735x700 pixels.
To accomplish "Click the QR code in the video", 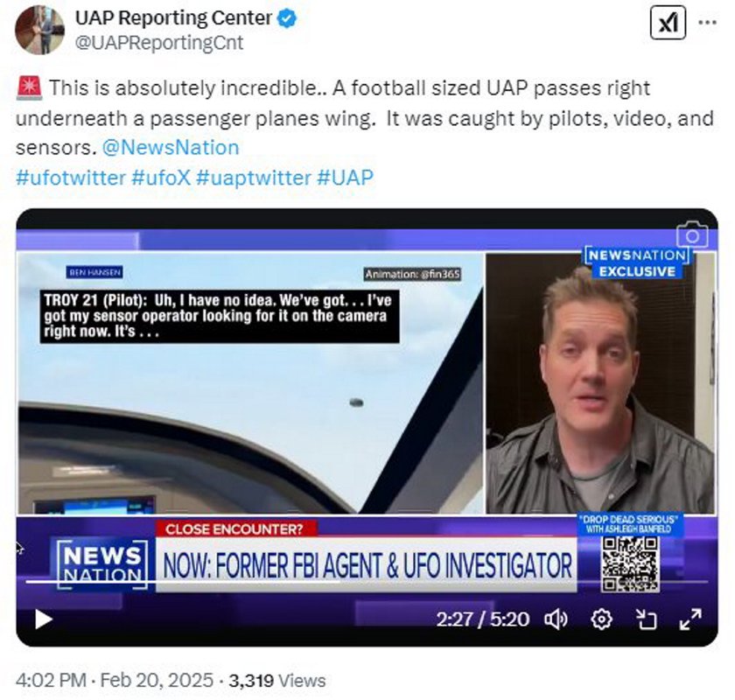I will (x=631, y=564).
